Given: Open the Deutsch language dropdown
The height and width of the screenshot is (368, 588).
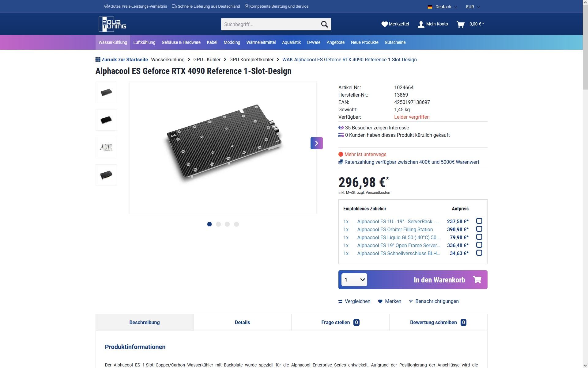Looking at the screenshot, I should [x=443, y=7].
